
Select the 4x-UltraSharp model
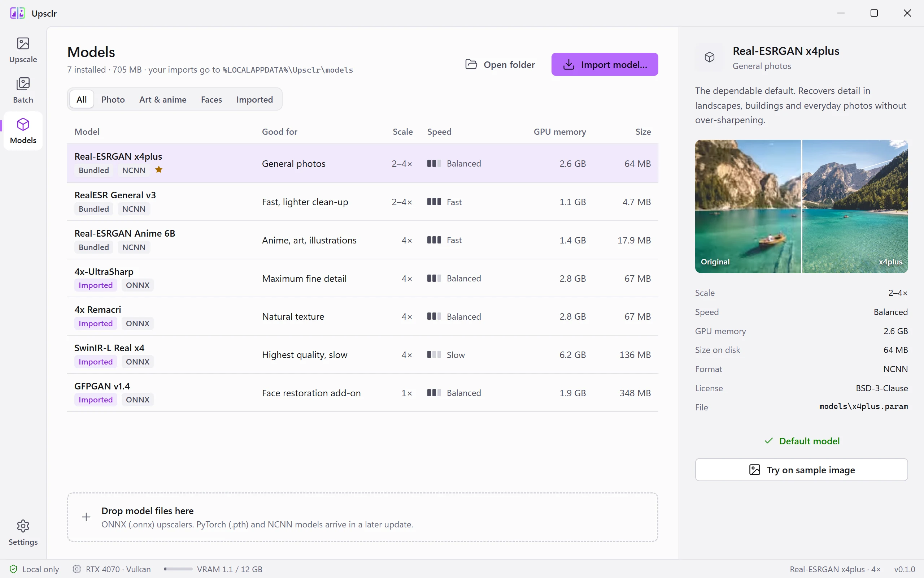pos(363,278)
